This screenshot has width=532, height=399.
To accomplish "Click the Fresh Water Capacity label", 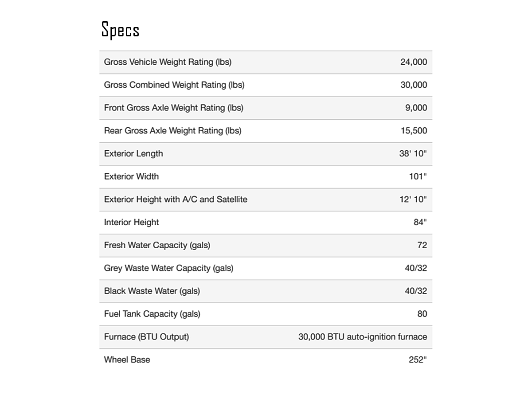I will click(157, 245).
